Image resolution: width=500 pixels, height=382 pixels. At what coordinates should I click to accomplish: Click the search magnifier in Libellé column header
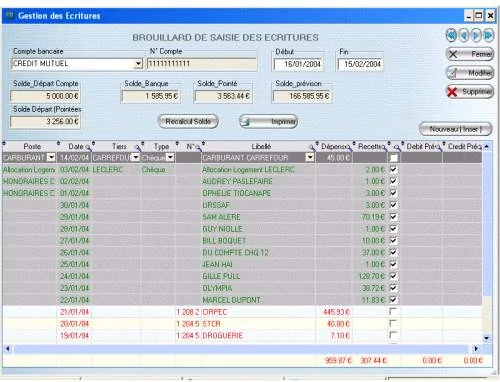point(311,147)
